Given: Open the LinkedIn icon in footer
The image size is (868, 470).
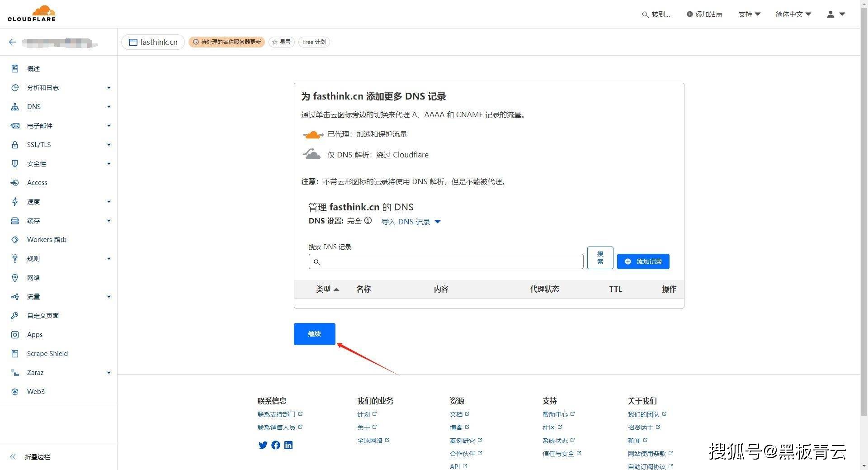Looking at the screenshot, I should click(288, 445).
